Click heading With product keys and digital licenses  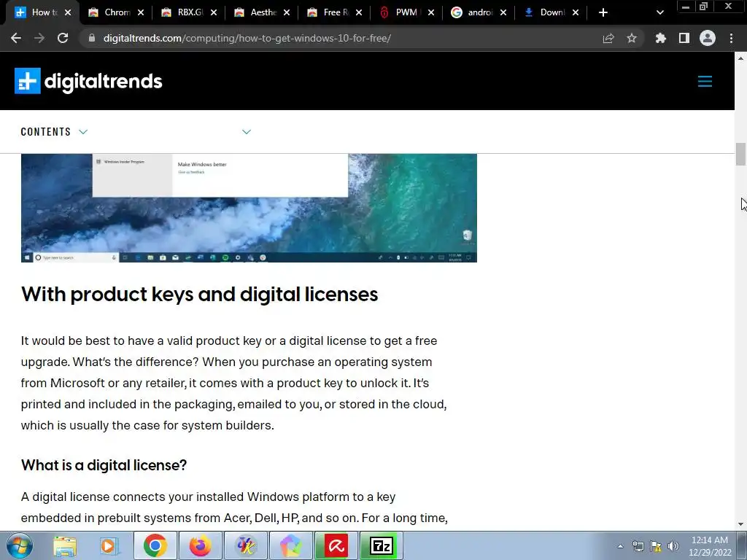coord(199,295)
